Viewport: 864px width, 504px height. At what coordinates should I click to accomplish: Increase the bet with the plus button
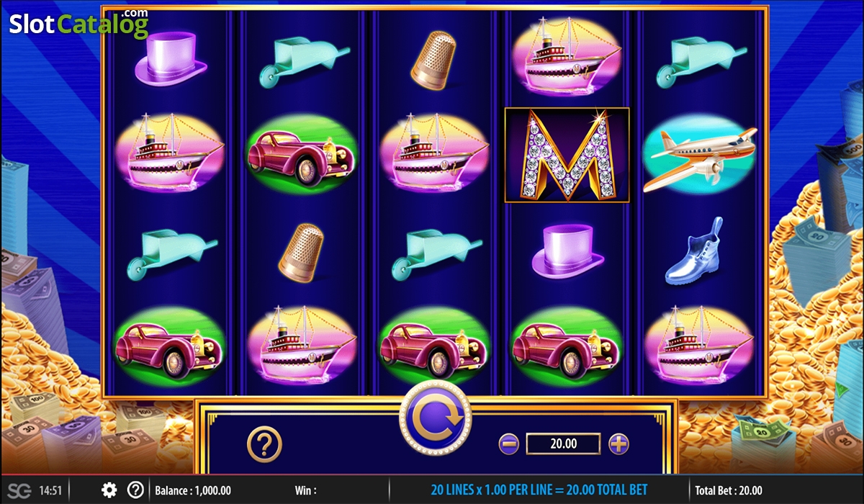tap(618, 444)
